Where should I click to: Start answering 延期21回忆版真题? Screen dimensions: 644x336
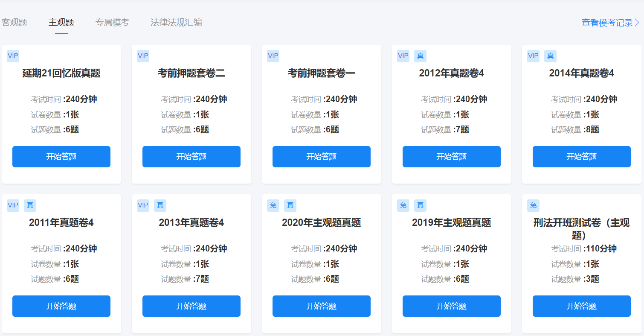coord(61,157)
